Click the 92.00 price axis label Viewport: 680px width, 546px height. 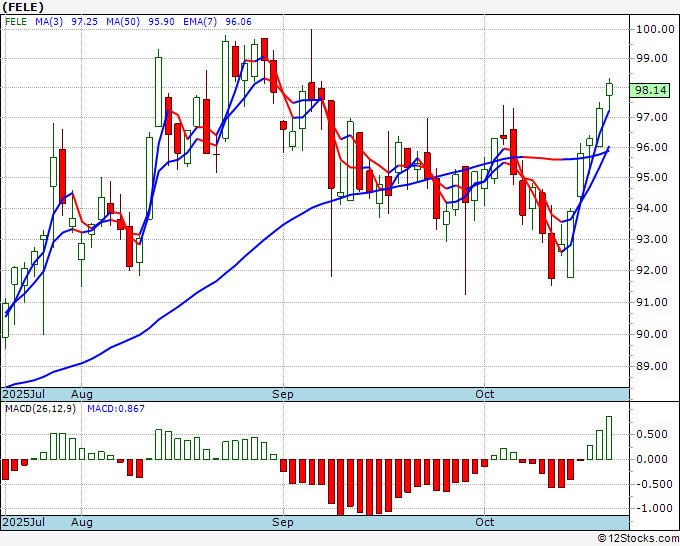click(652, 270)
